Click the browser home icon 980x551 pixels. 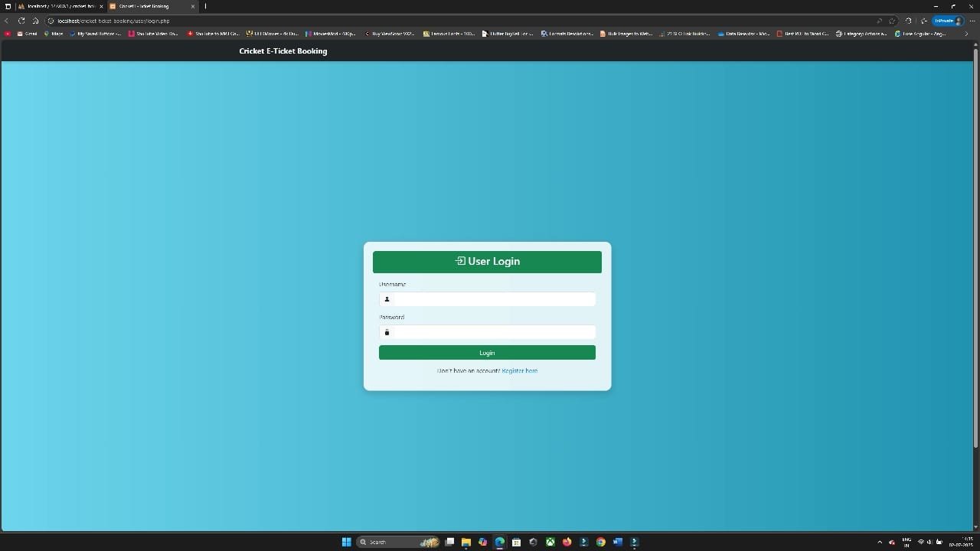(35, 21)
